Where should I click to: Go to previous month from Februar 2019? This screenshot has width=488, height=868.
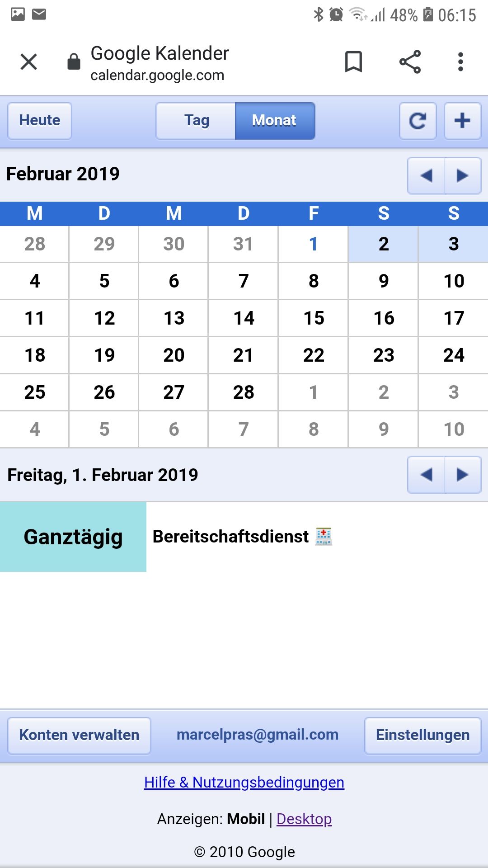426,175
